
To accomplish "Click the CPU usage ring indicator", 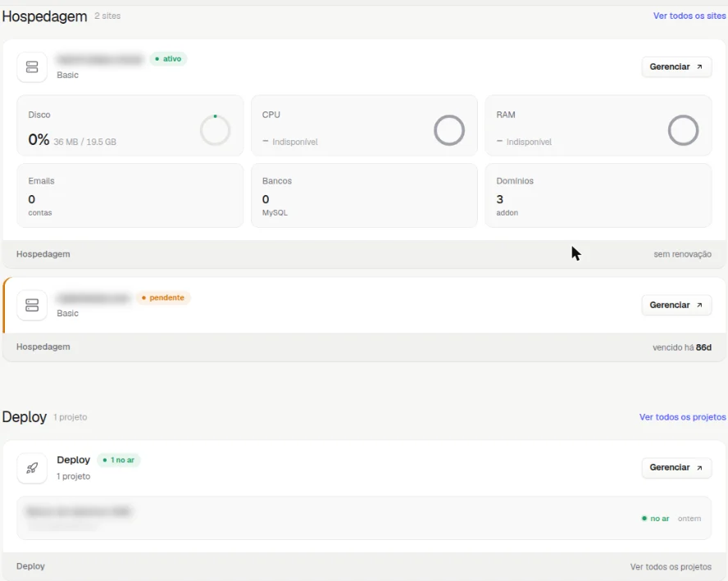I will coord(449,130).
